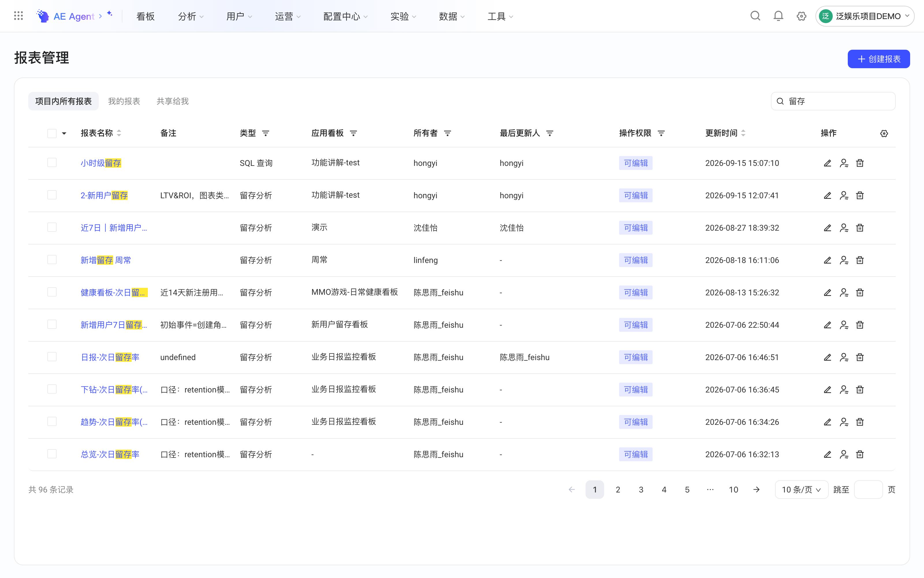
Task: Check the 新增留存 周常 row checkbox
Action: click(x=52, y=260)
